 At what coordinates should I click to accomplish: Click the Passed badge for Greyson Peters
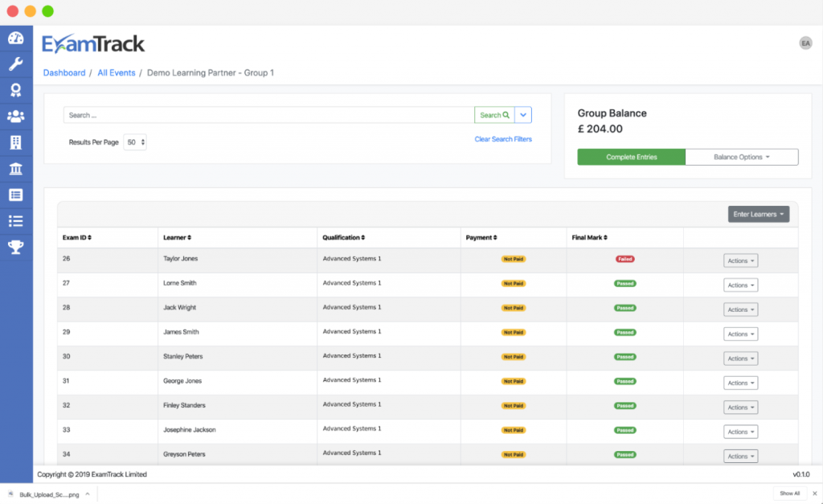click(x=624, y=455)
